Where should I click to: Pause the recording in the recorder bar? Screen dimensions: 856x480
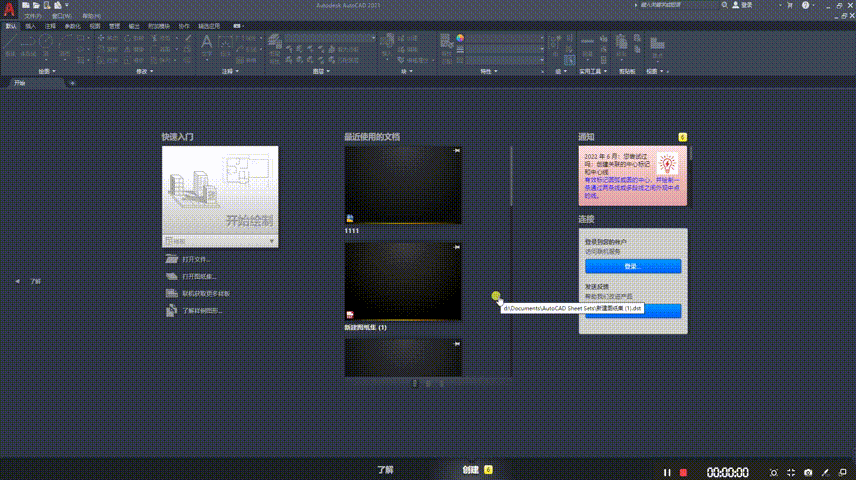667,472
